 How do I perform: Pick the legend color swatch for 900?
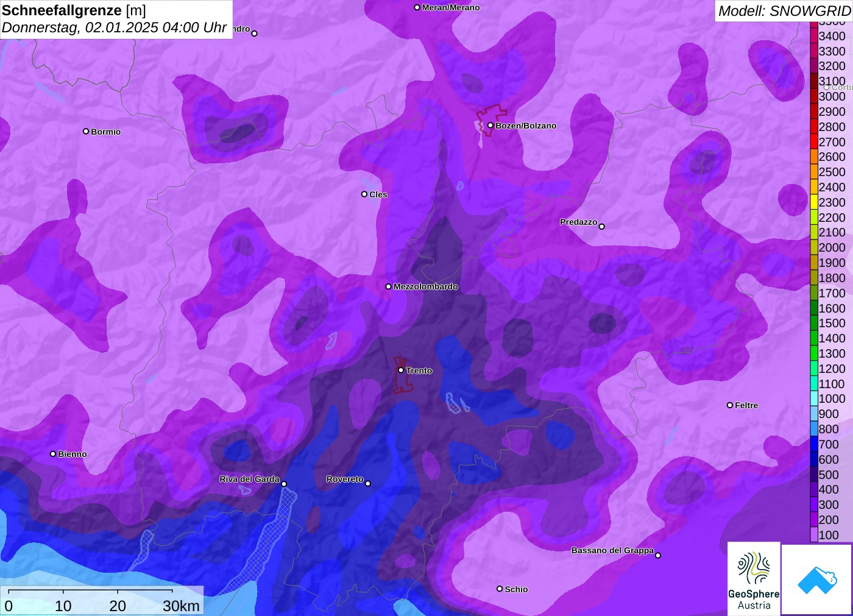[814, 414]
